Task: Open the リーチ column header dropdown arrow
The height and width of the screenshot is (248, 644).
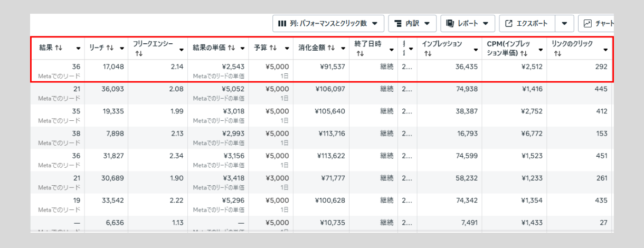Action: (122, 49)
